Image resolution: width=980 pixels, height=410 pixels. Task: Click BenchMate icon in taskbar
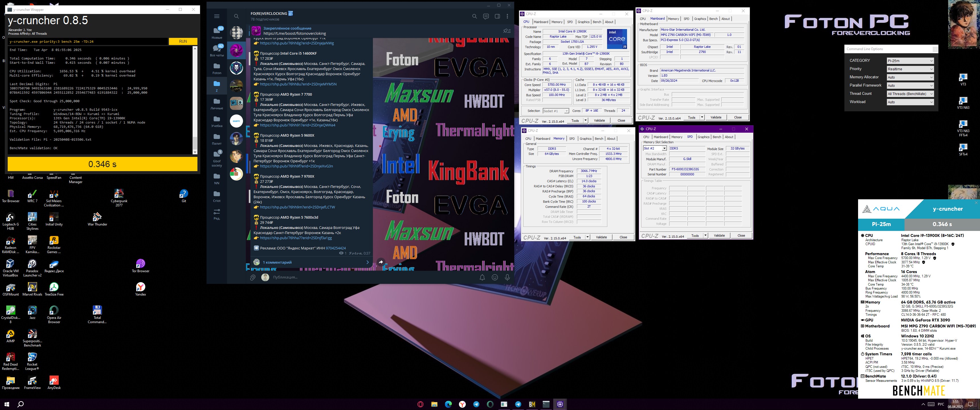(532, 404)
